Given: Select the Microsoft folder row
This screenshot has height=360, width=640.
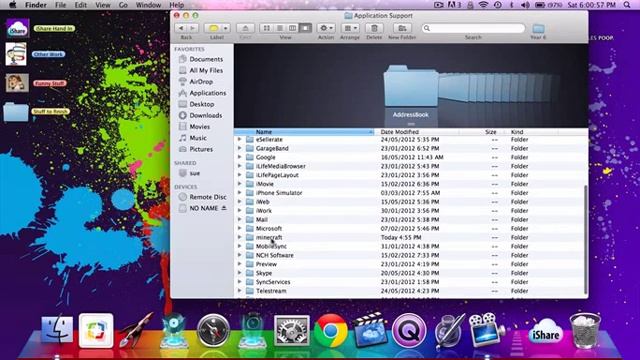Looking at the screenshot, I should (409, 229).
